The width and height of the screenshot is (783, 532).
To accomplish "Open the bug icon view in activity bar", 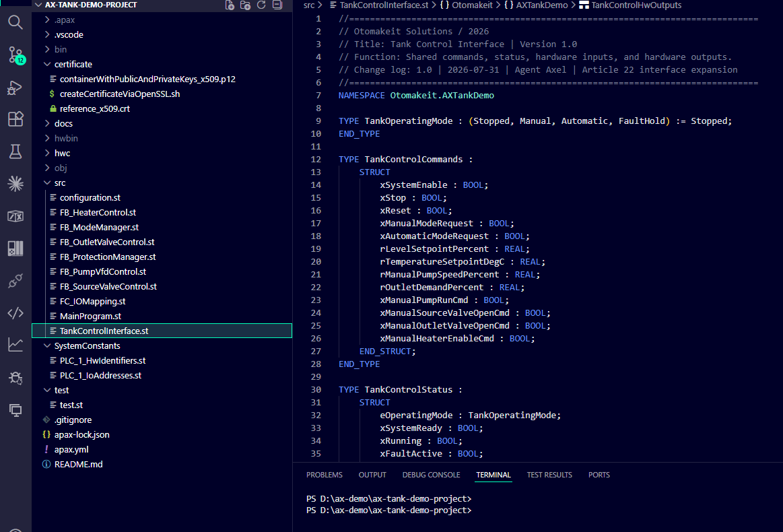I will coord(15,378).
